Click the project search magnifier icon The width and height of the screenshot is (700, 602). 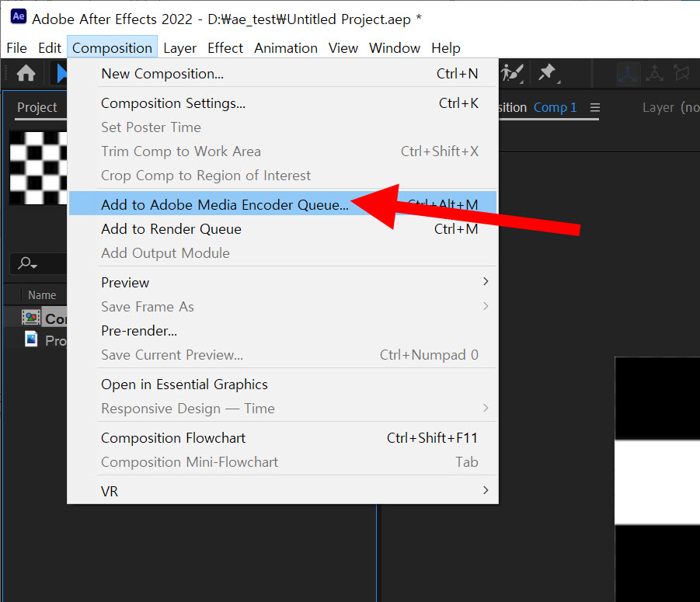pyautogui.click(x=26, y=263)
